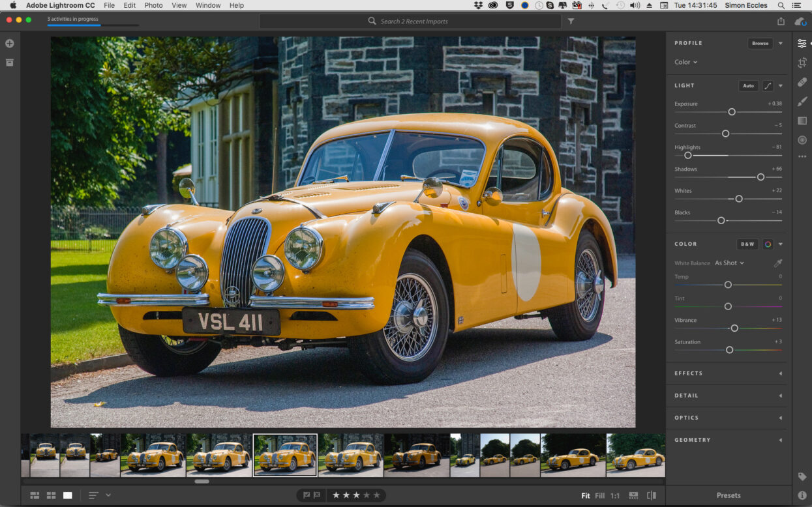
Task: Click the filter funnel icon
Action: [571, 22]
